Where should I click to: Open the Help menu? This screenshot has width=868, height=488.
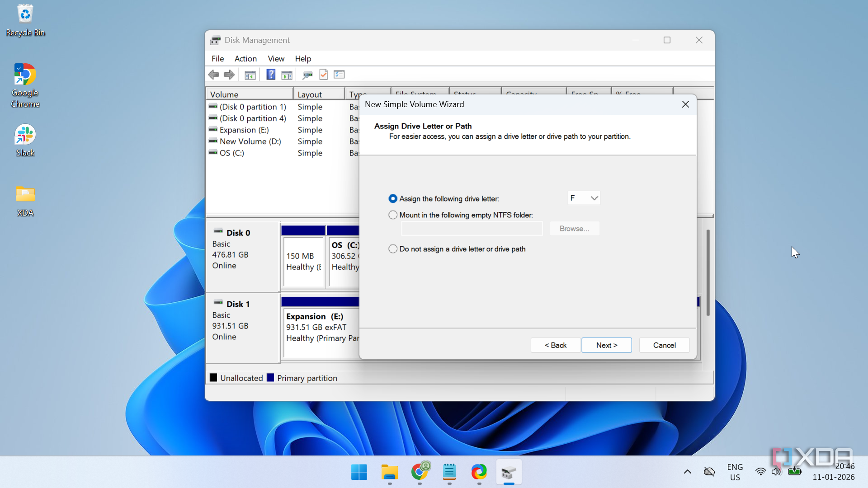(303, 59)
